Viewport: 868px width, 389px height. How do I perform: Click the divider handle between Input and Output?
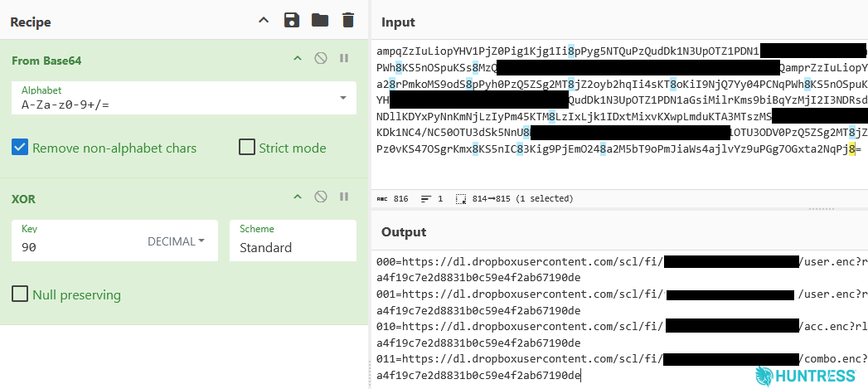click(821, 209)
